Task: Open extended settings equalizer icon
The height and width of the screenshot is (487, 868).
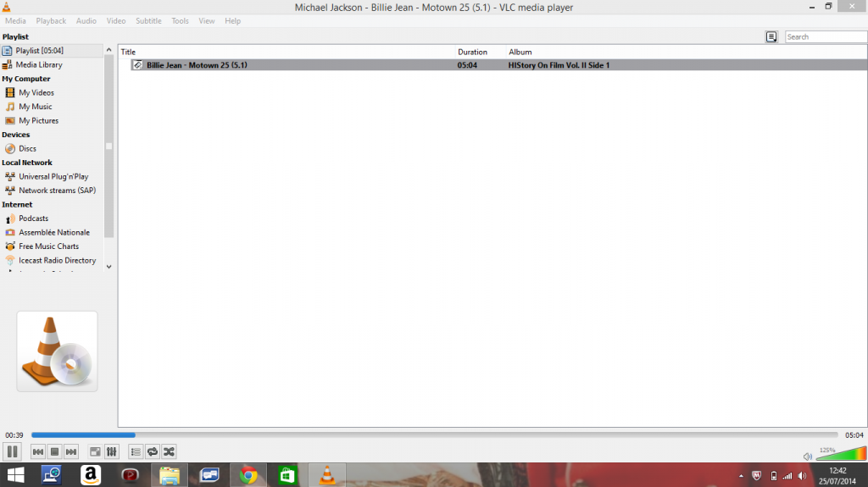Action: tap(111, 451)
